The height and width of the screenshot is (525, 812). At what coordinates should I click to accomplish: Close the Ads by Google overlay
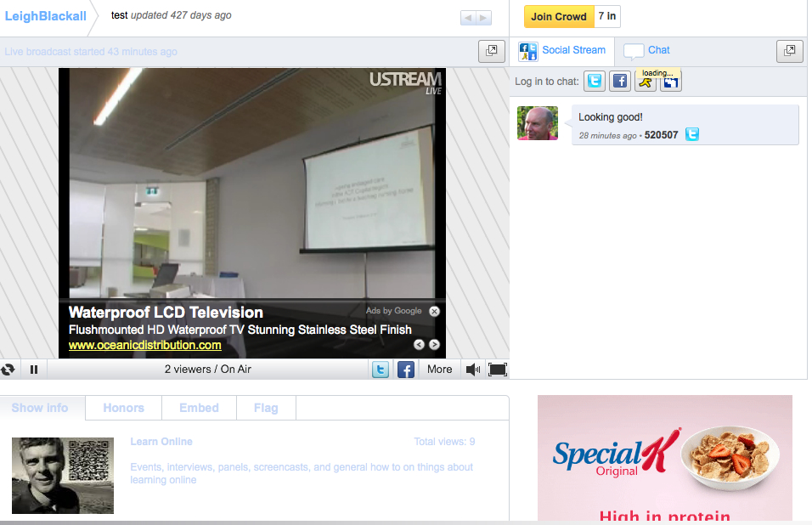pos(435,311)
